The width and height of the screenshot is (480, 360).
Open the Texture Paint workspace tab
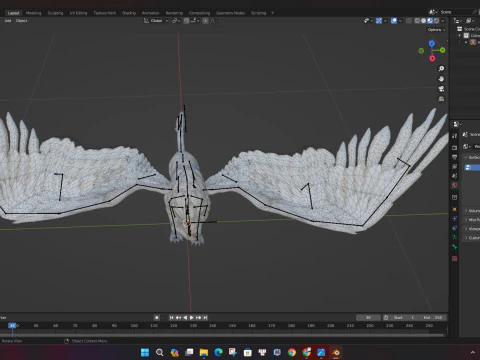[105, 13]
